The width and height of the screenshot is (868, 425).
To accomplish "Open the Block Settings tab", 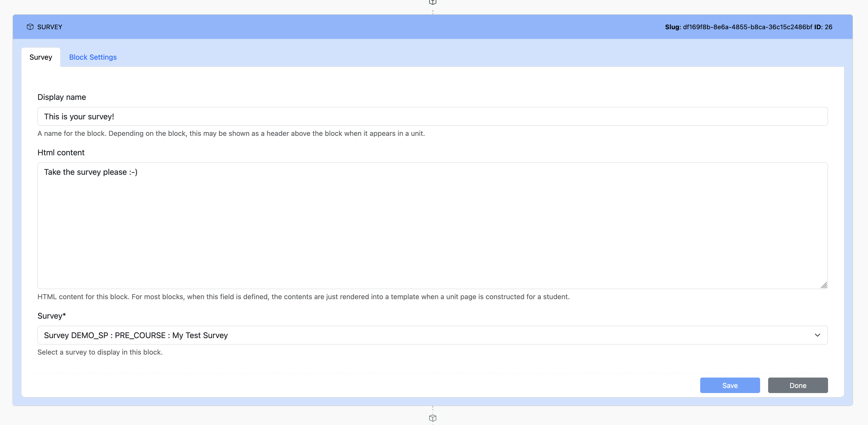I will click(93, 57).
